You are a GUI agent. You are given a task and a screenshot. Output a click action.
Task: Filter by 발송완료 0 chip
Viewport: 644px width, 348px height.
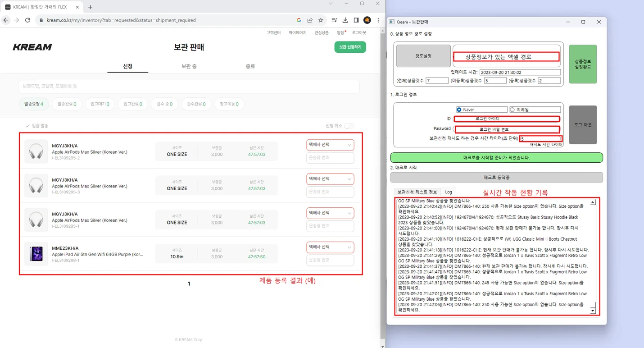[67, 104]
